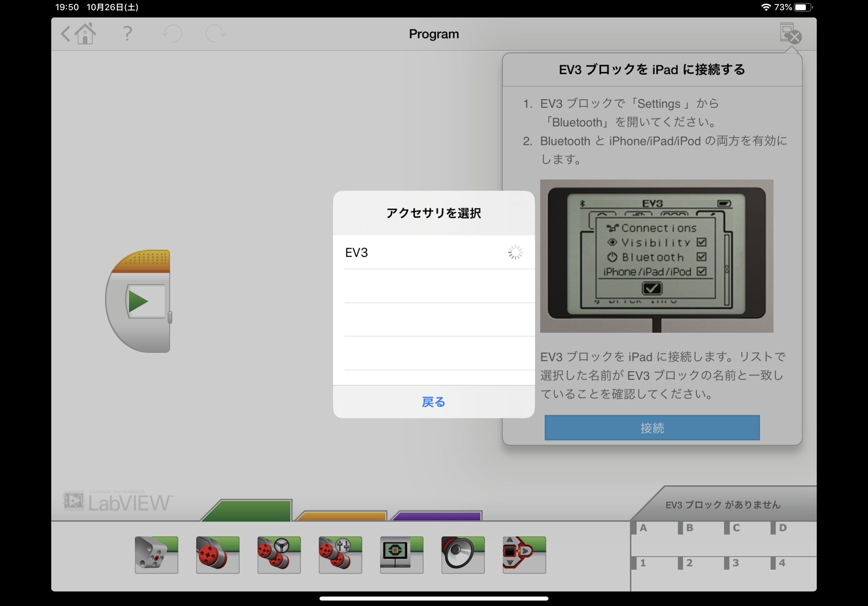Select EV3 in the accessory list
This screenshot has width=868, height=606.
tap(433, 252)
